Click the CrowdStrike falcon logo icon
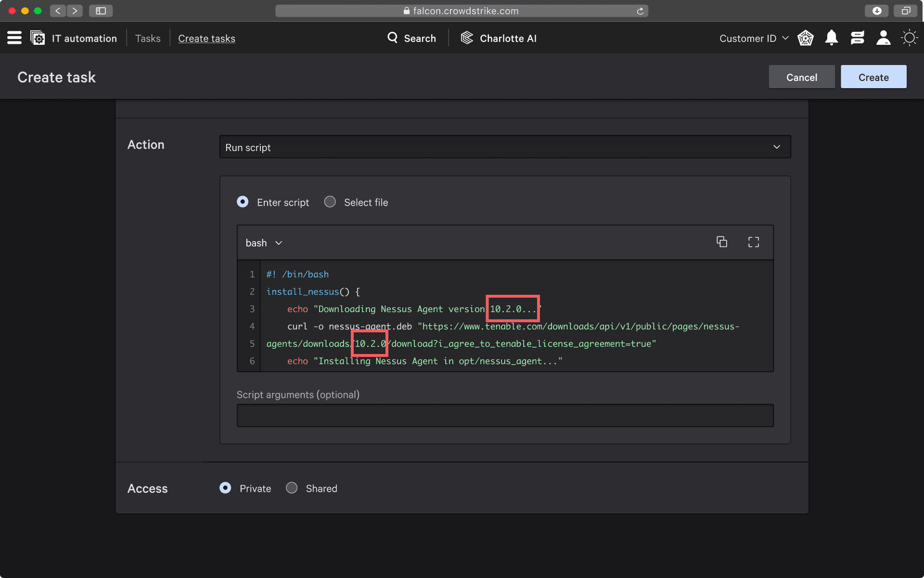The image size is (924, 578). (806, 38)
